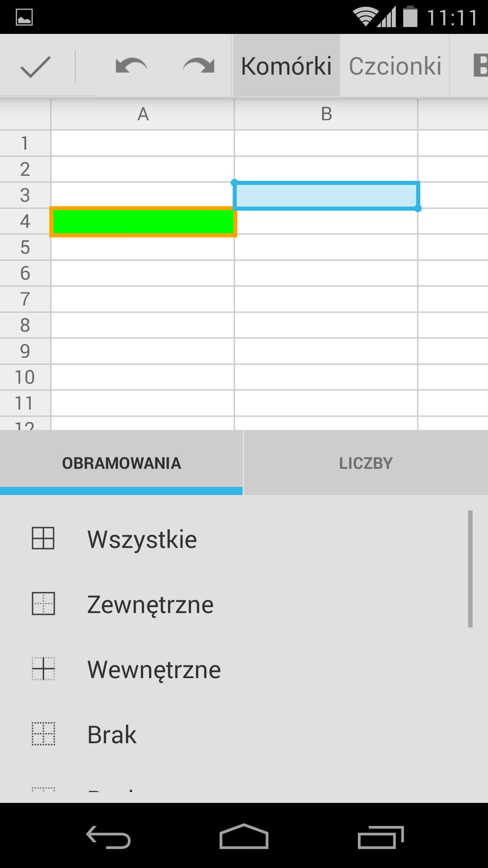This screenshot has height=868, width=488.
Task: Select the OBRAMOWANIA tab
Action: tap(121, 462)
